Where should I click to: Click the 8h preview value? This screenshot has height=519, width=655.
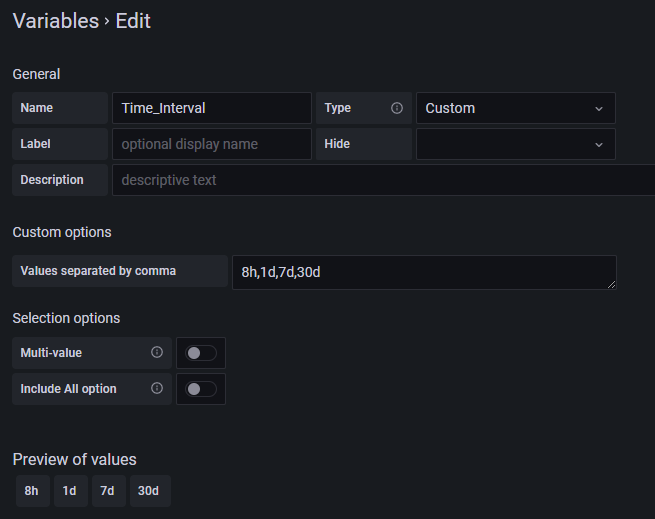pyautogui.click(x=33, y=491)
